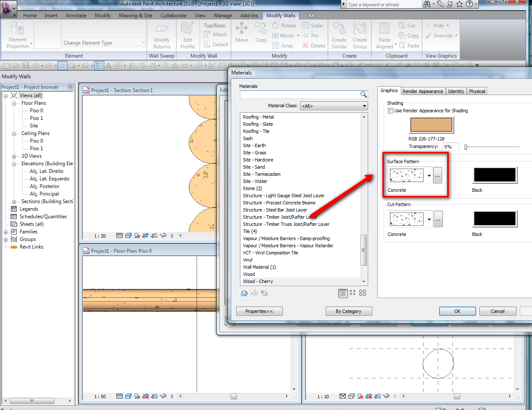Click the Transparency slider handle
The width and height of the screenshot is (532, 410).
(466, 147)
